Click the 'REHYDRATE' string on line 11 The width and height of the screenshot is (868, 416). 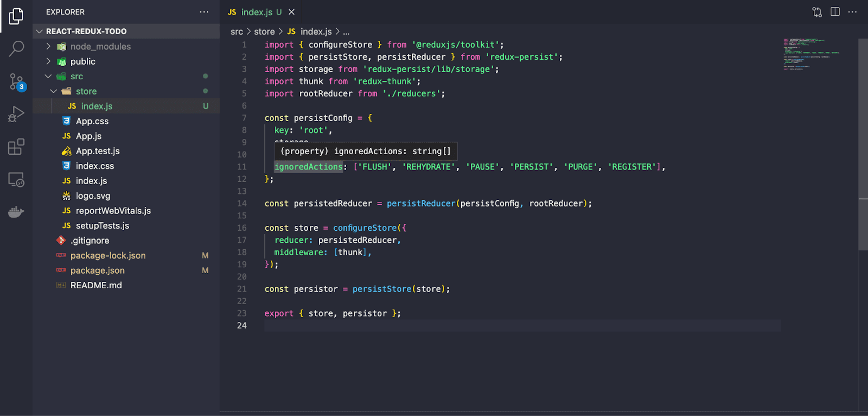click(428, 167)
